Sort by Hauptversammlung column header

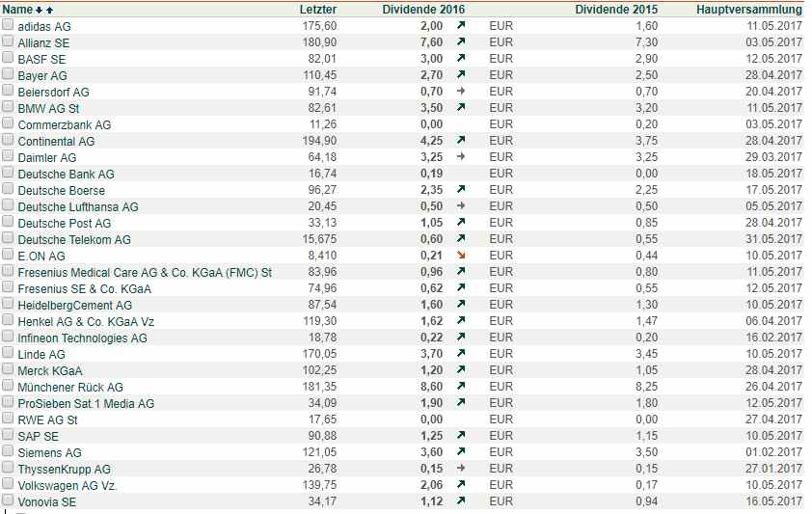(x=748, y=10)
